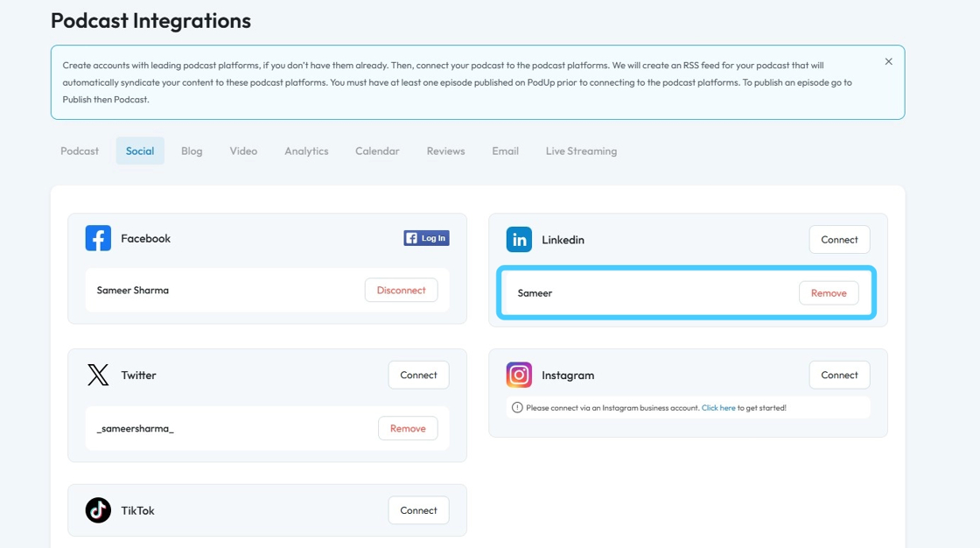Click the Instagram logo icon

519,375
